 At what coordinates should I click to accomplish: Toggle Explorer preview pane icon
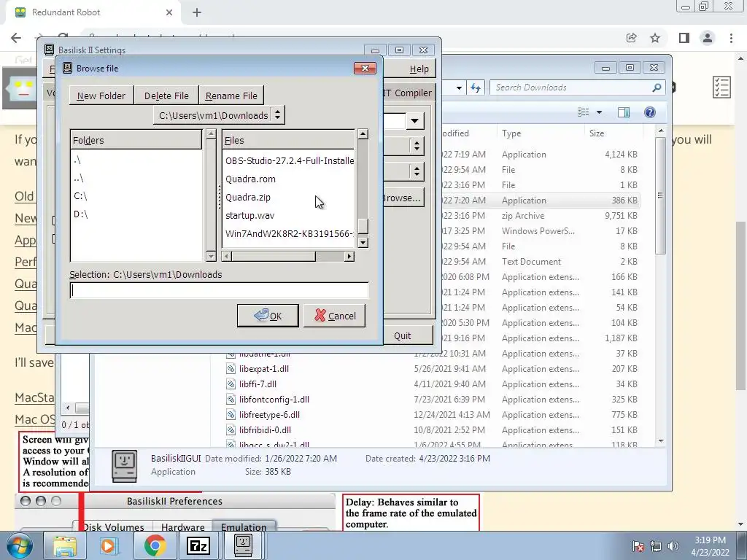[x=624, y=112]
